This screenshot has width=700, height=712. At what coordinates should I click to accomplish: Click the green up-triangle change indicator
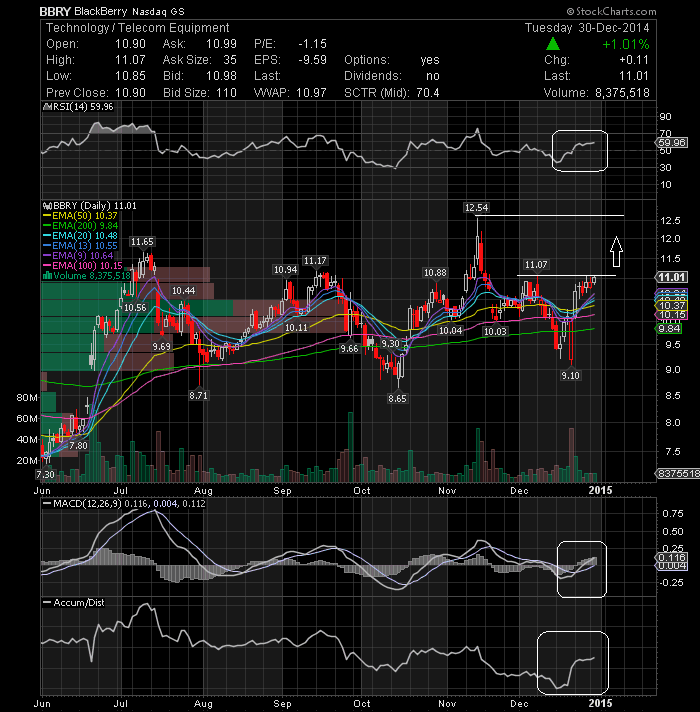click(552, 44)
